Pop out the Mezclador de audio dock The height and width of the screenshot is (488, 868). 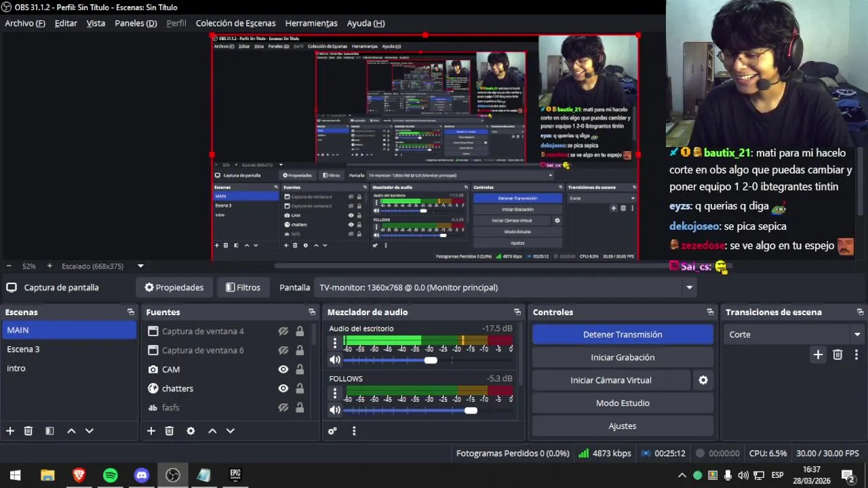[517, 312]
